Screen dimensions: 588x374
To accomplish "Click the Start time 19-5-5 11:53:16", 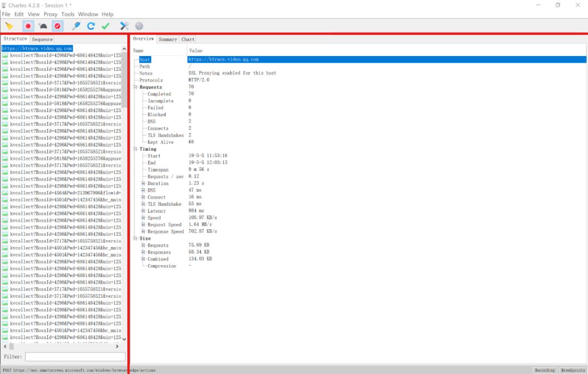I will (208, 155).
